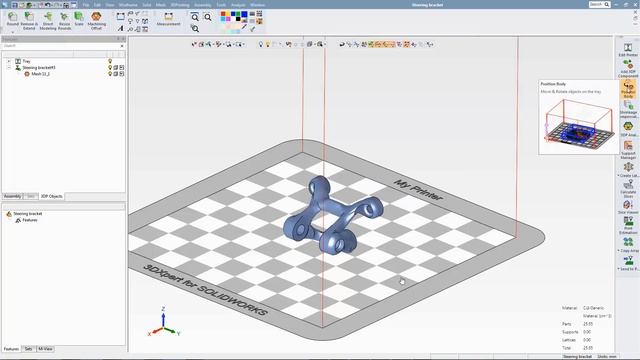
Task: Open the Wireframe menu
Action: click(128, 5)
